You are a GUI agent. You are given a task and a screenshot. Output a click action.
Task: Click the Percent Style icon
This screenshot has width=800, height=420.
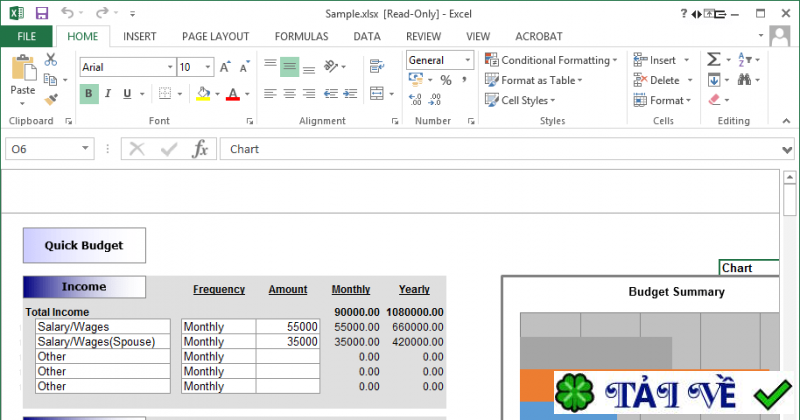(445, 80)
